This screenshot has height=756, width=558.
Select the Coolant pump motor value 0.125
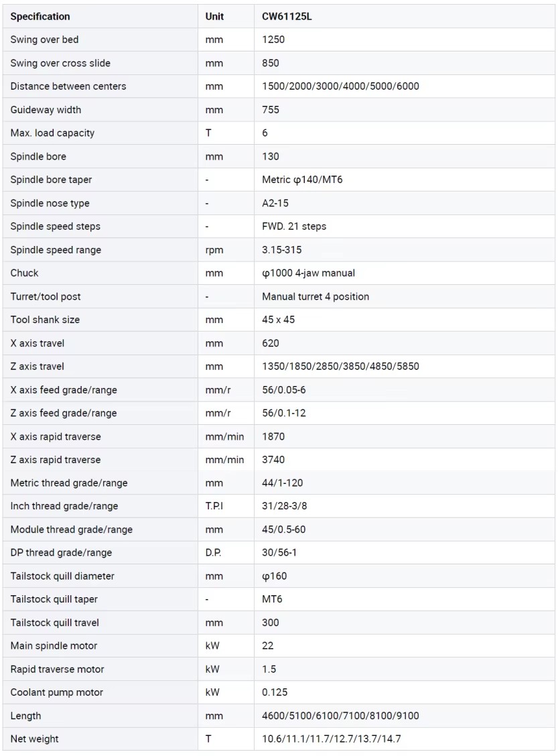[275, 692]
